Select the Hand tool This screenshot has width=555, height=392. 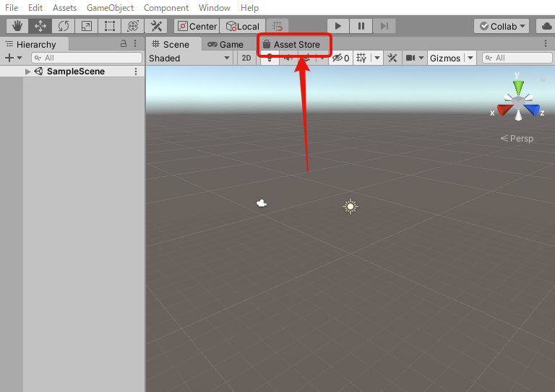(17, 26)
